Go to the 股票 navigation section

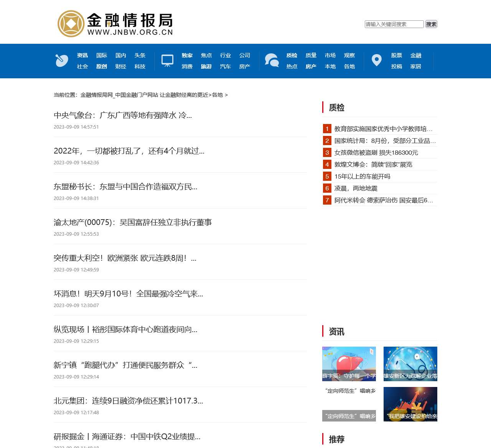[x=397, y=55]
